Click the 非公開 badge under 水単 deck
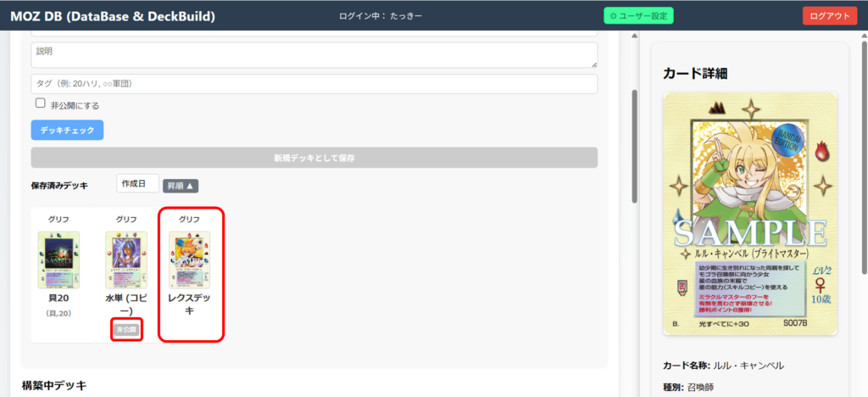 (x=125, y=329)
